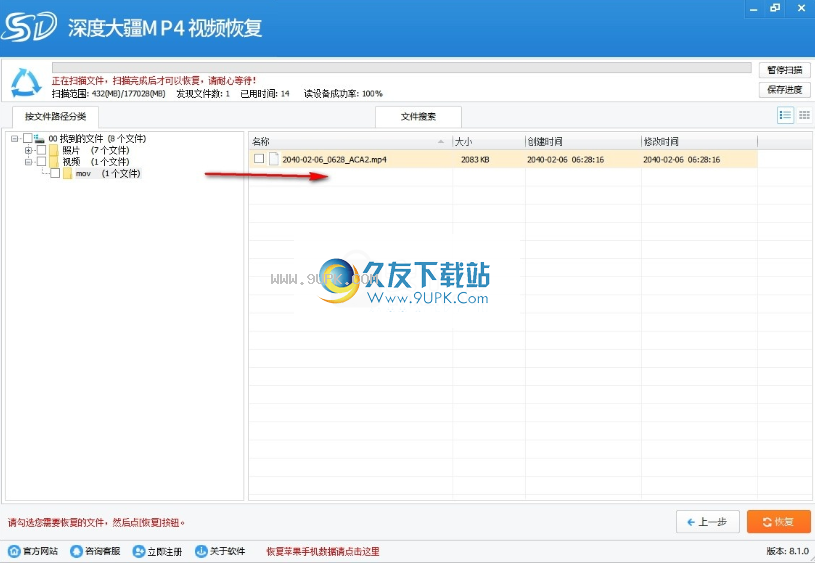Screen dimensions: 815x563
Task: Check the 照片 folder checkbox
Action: [42, 150]
